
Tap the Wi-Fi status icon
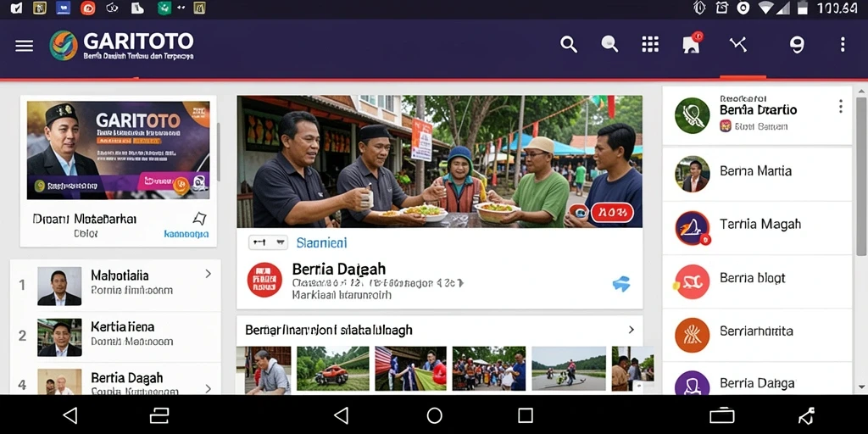[x=766, y=8]
